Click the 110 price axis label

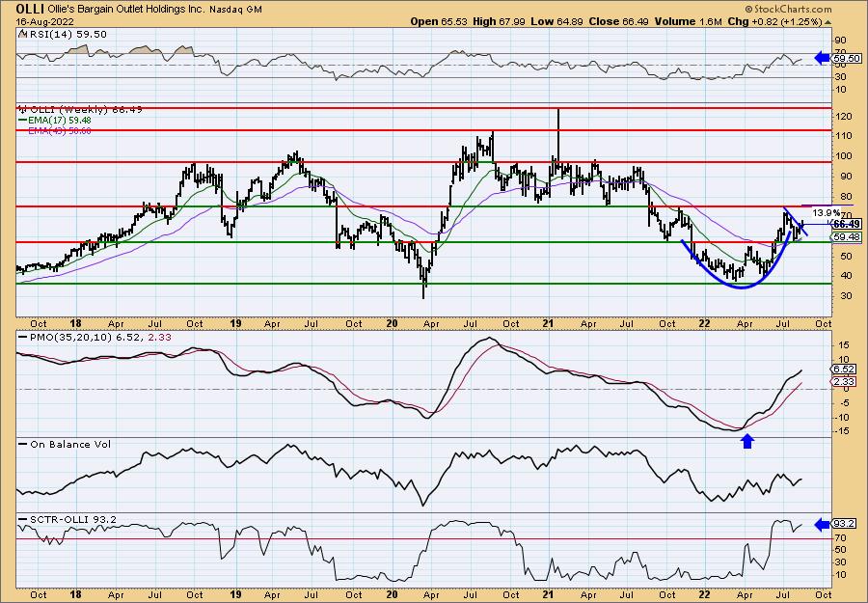pyautogui.click(x=842, y=136)
